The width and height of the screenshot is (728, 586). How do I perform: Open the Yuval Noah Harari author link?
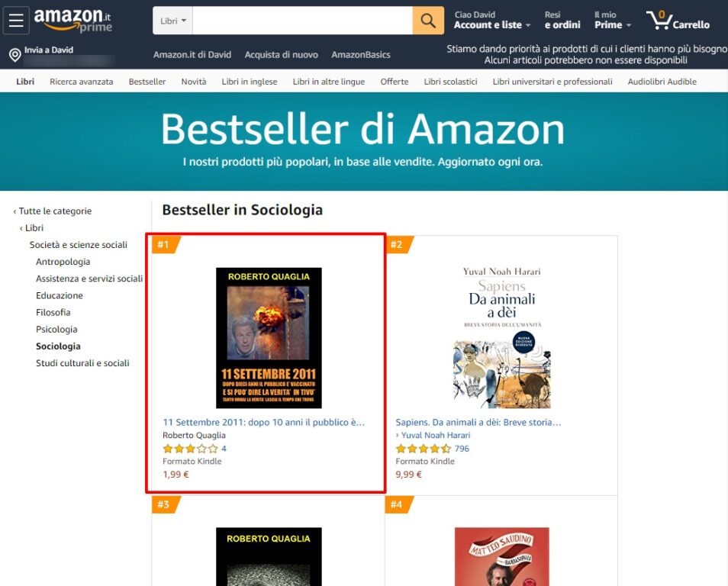(436, 435)
